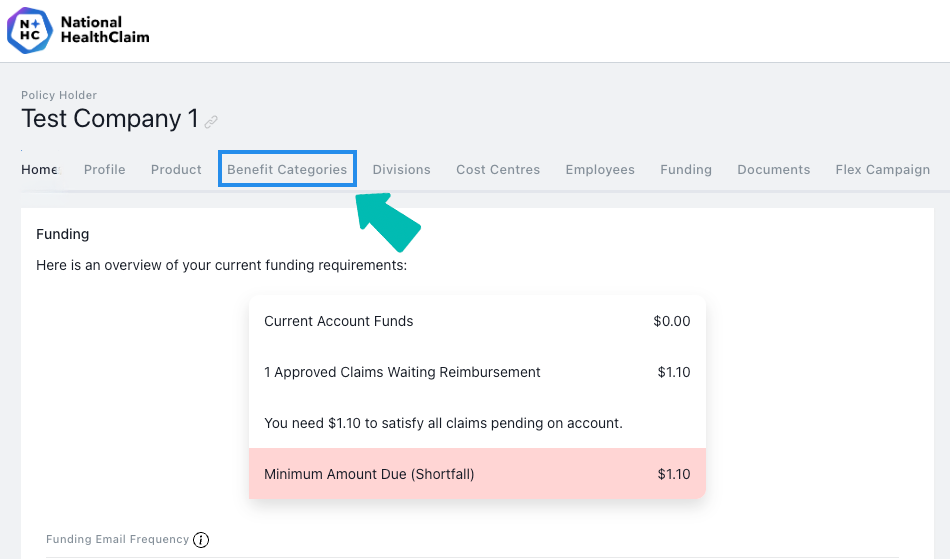Go to the Documents tab
The width and height of the screenshot is (950, 559).
click(774, 170)
